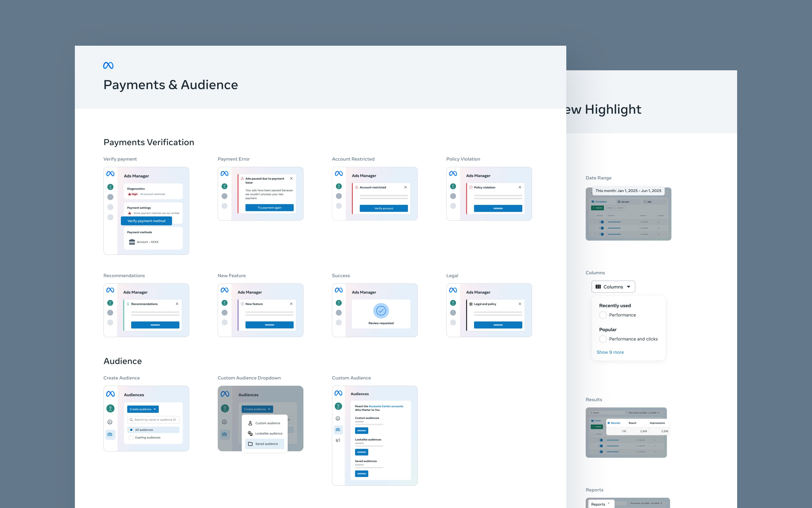This screenshot has width=812, height=508.
Task: Select Performance under Recently used
Action: coord(603,315)
